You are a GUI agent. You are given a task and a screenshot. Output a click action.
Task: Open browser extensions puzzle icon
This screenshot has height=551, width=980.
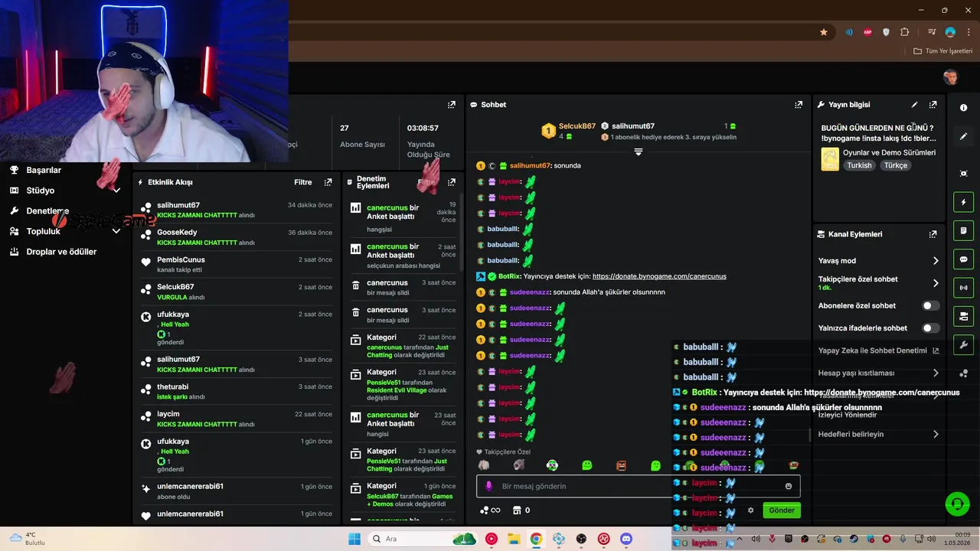point(905,32)
